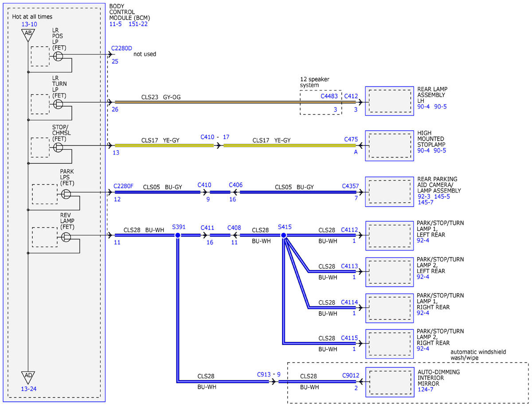Open the C9012 mirror connector link
The height and width of the screenshot is (411, 532).
tap(350, 375)
